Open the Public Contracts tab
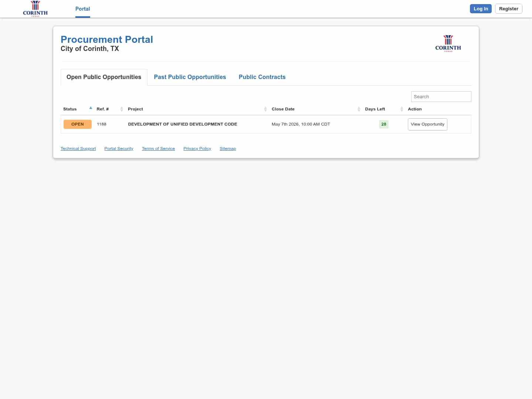 [262, 77]
